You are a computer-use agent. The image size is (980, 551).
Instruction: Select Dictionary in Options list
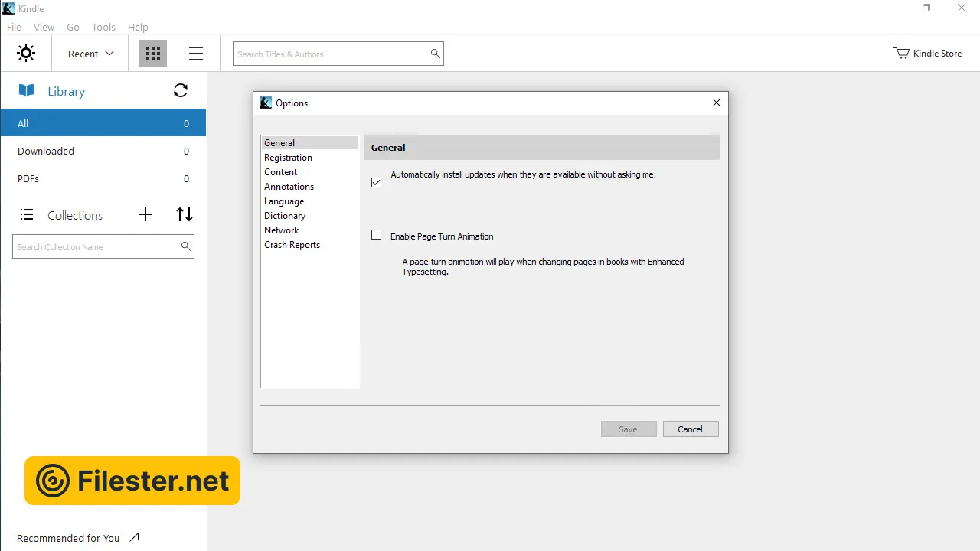[285, 216]
